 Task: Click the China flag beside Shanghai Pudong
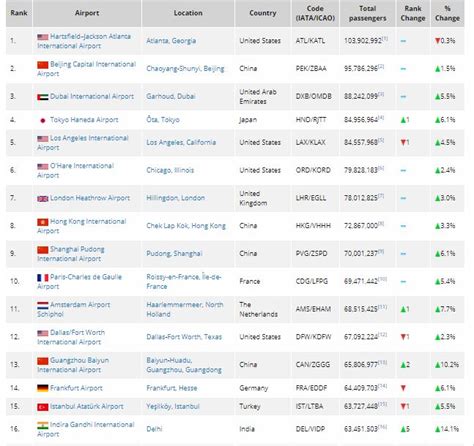tap(43, 250)
